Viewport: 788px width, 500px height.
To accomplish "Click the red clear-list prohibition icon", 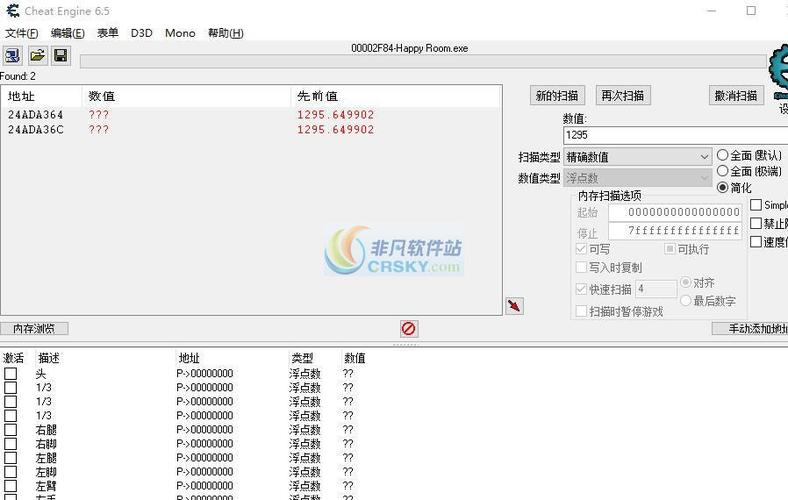I will [409, 329].
